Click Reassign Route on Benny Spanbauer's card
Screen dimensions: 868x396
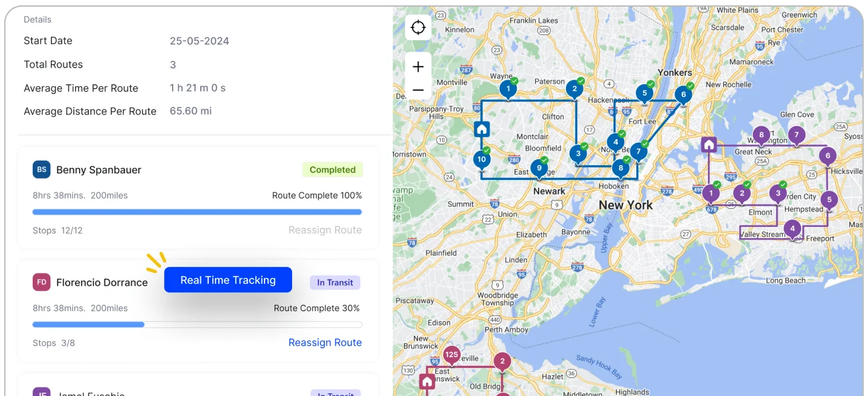[x=325, y=230]
